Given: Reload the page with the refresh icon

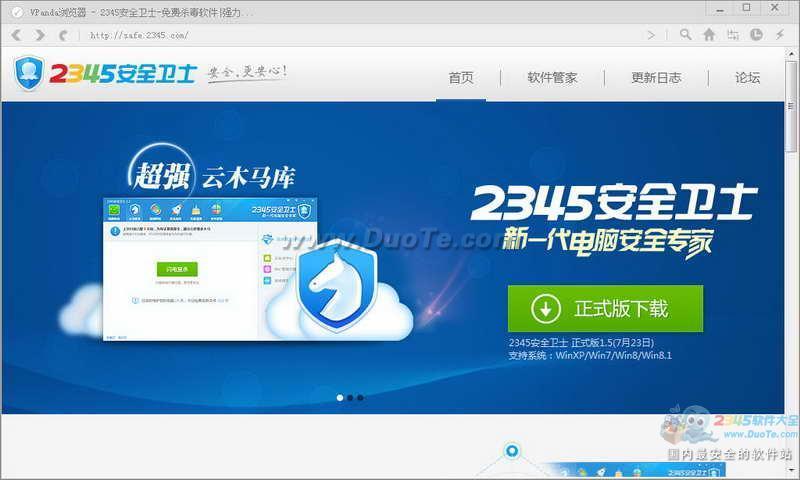Looking at the screenshot, I should coord(63,35).
